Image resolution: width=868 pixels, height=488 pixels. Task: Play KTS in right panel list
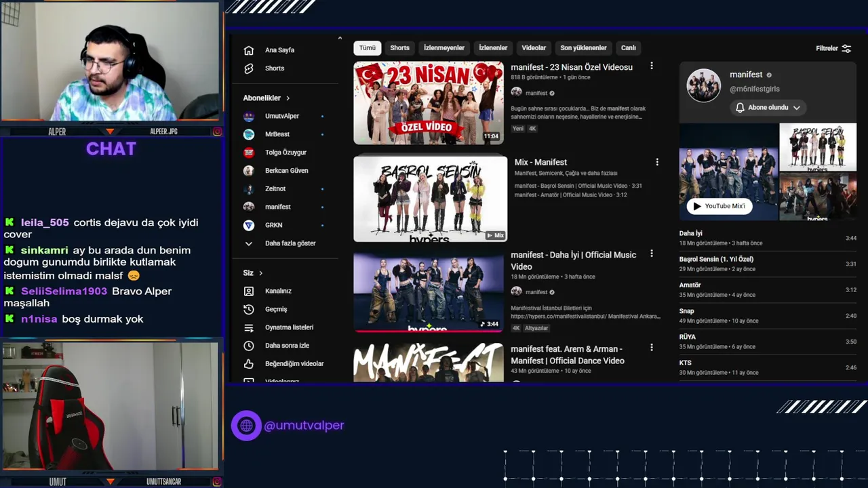(768, 367)
